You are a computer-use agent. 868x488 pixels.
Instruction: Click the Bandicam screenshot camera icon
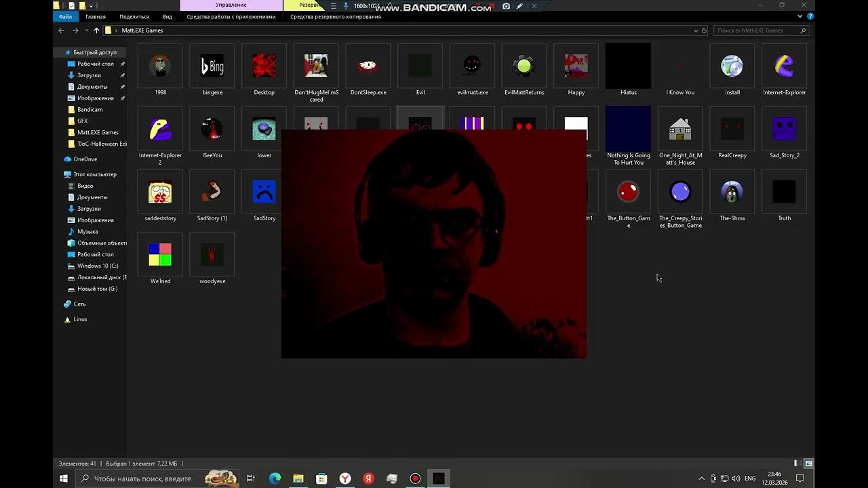(506, 6)
